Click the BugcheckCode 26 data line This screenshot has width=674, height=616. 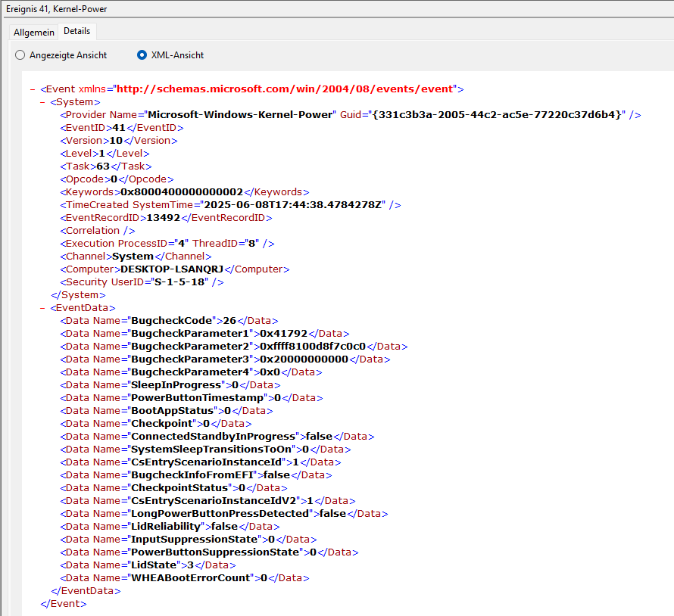pyautogui.click(x=169, y=321)
